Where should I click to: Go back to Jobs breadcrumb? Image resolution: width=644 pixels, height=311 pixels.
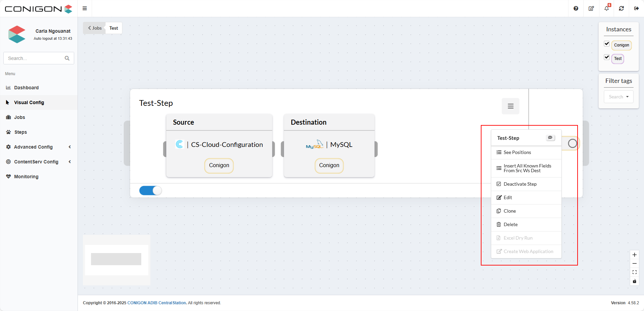point(95,28)
